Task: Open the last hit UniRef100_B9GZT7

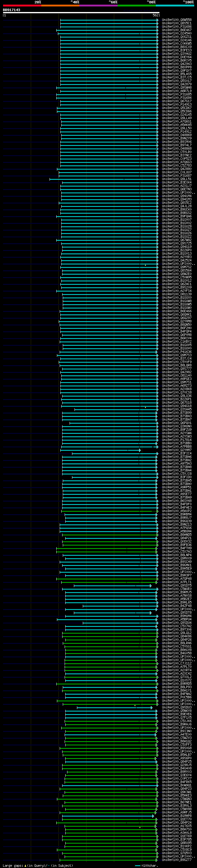Action: pos(177,860)
